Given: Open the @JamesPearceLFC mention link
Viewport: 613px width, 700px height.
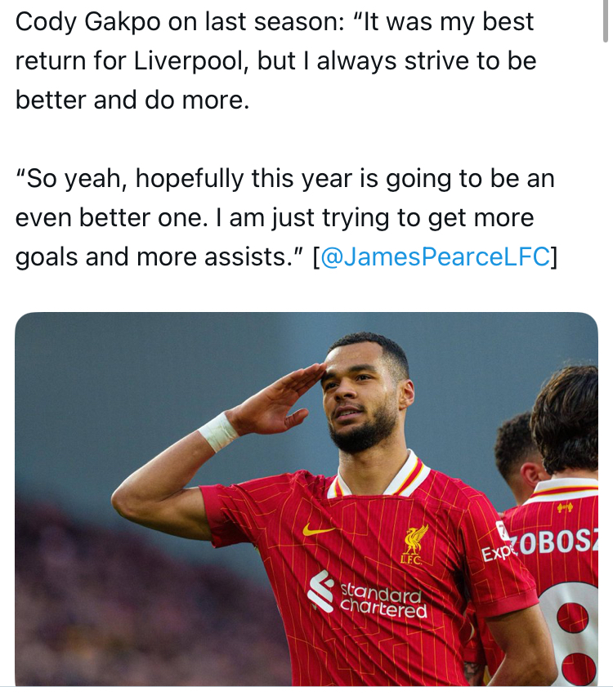Looking at the screenshot, I should [435, 256].
